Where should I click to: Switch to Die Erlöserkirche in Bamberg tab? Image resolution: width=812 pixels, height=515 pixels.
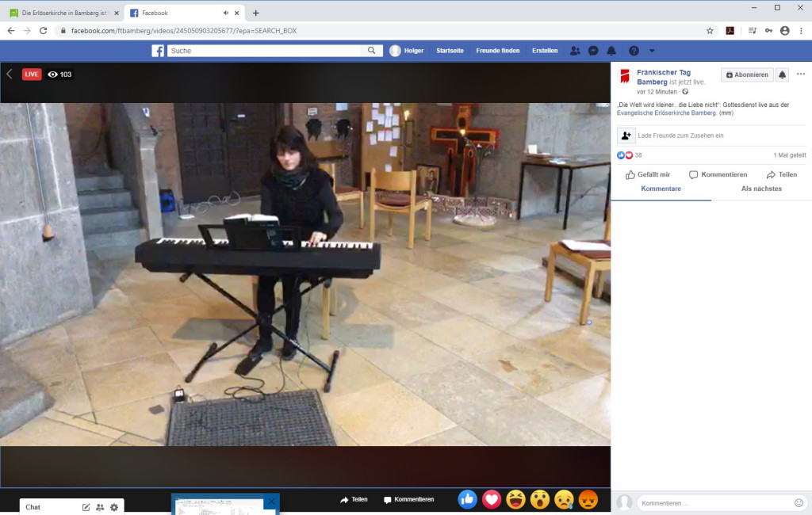click(63, 13)
